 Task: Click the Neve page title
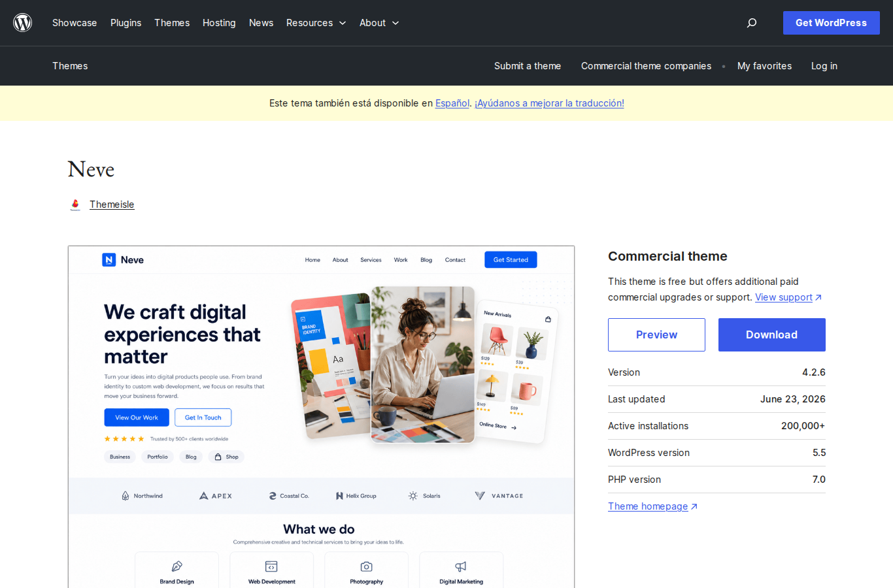(x=91, y=169)
